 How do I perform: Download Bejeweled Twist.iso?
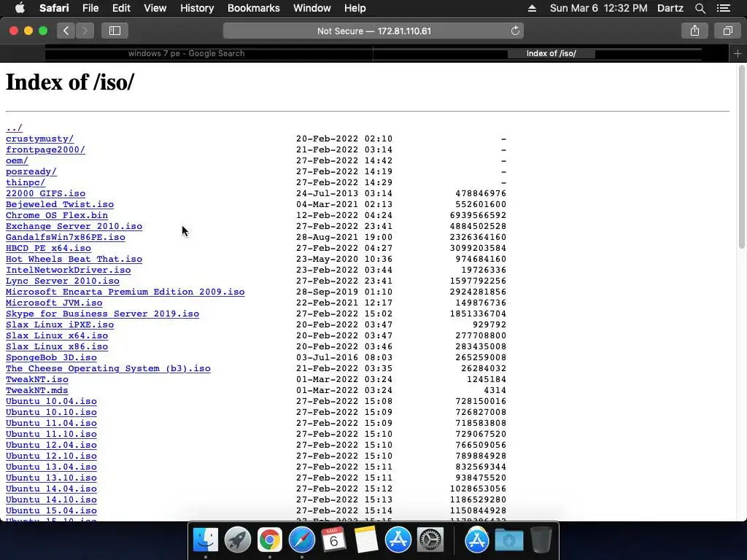60,204
